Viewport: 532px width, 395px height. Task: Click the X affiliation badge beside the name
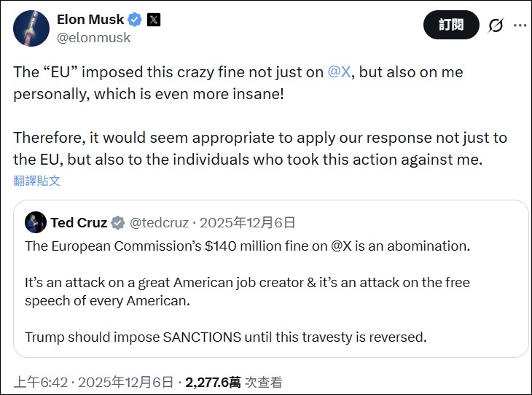coord(154,20)
